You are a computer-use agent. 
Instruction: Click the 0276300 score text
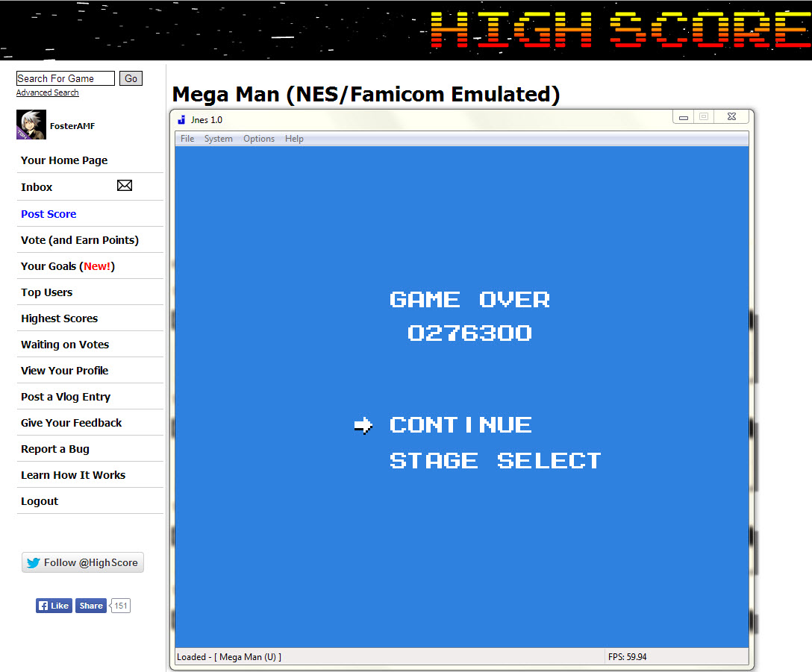coord(469,333)
